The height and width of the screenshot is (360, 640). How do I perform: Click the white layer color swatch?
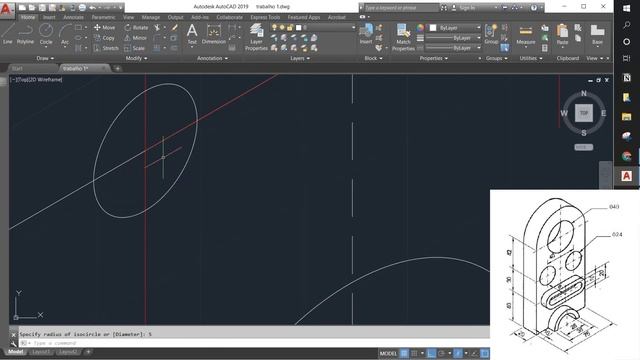(299, 27)
